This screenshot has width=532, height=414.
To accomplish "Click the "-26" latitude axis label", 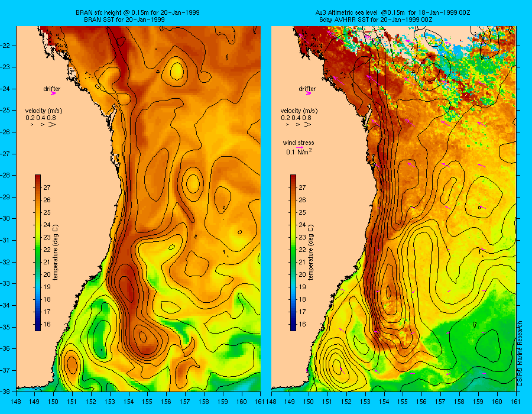I will [x=5, y=132].
